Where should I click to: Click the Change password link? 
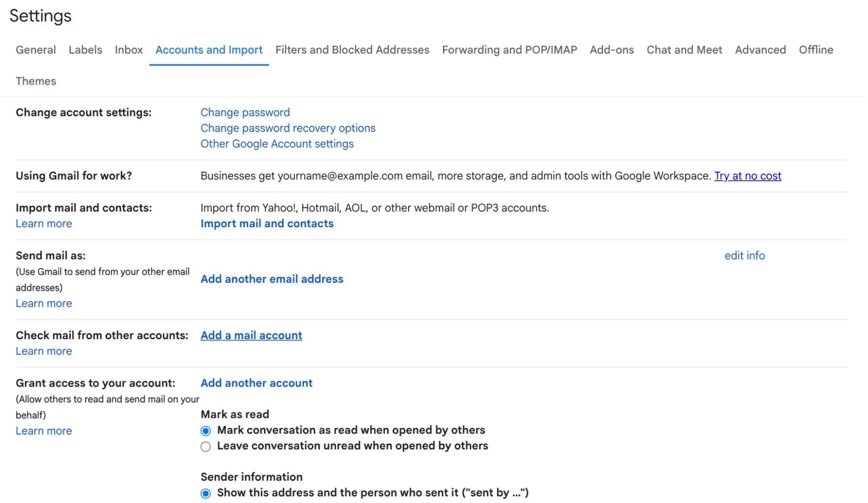245,112
